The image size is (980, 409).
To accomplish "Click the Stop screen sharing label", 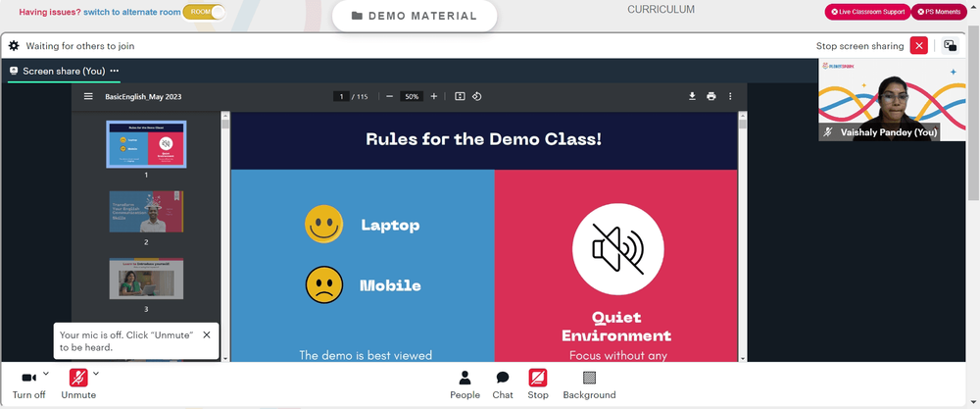I will click(859, 46).
